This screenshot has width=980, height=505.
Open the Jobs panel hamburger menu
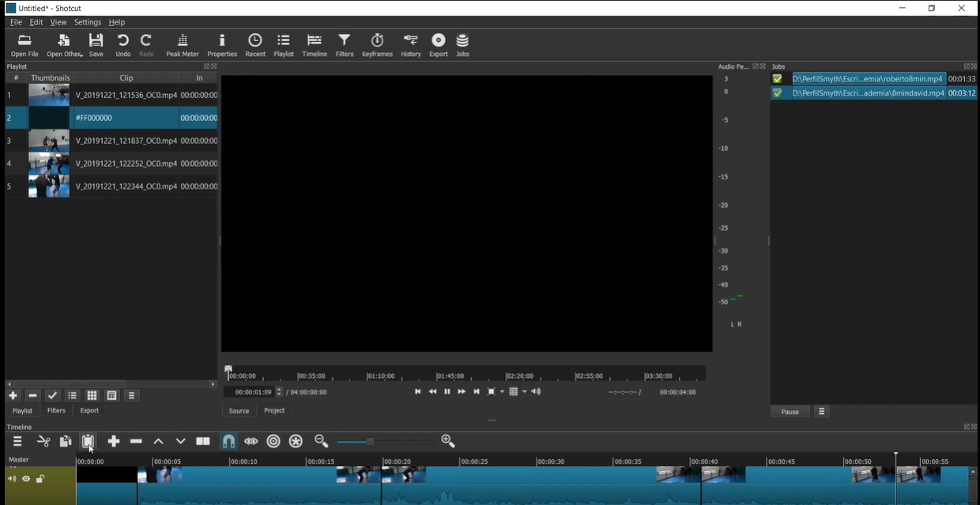pyautogui.click(x=822, y=412)
